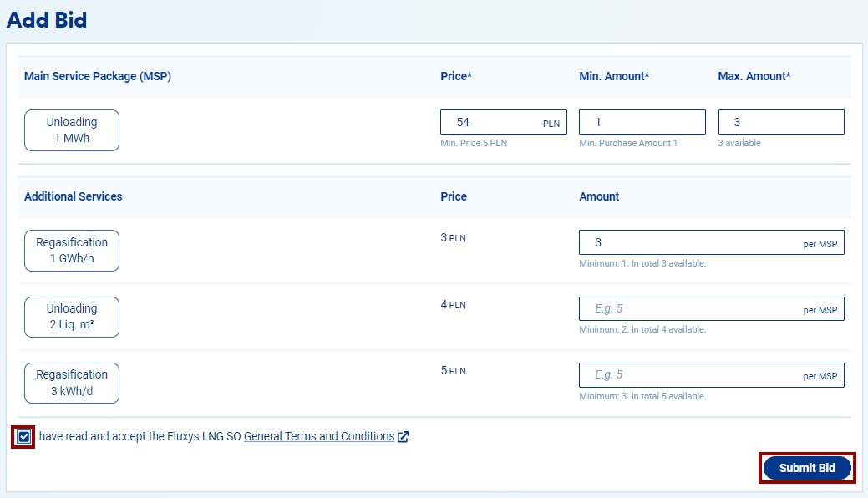Viewport: 868px width, 498px height.
Task: Click the Add Bid page heading
Action: tap(47, 20)
